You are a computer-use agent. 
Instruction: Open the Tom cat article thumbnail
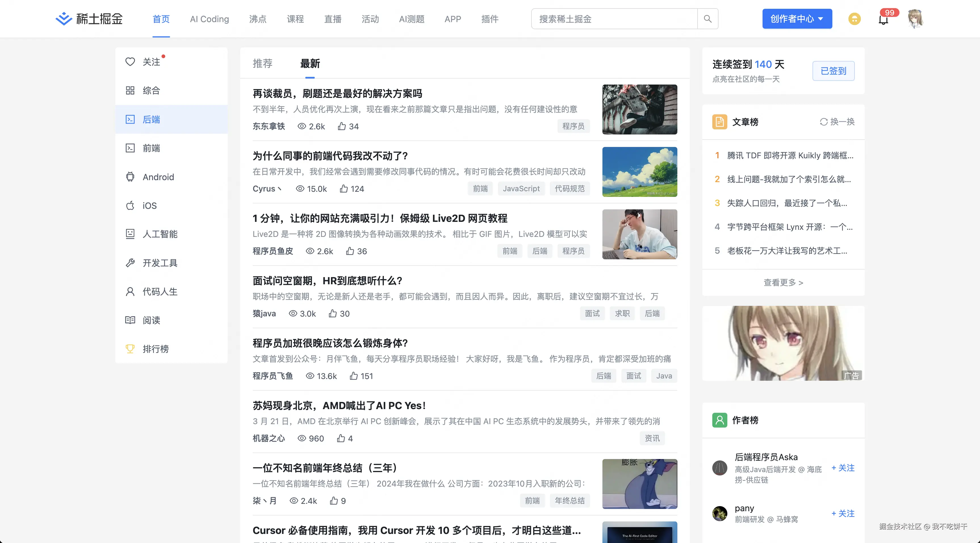click(x=640, y=484)
